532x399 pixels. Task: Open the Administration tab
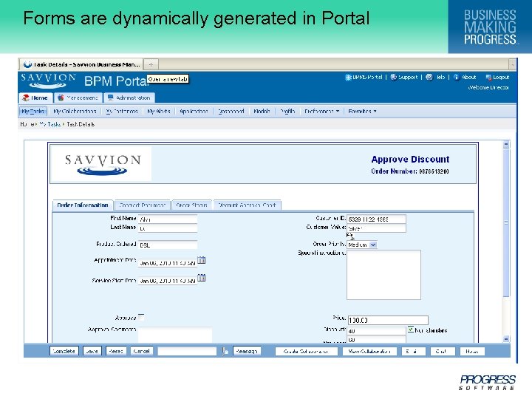coord(129,98)
